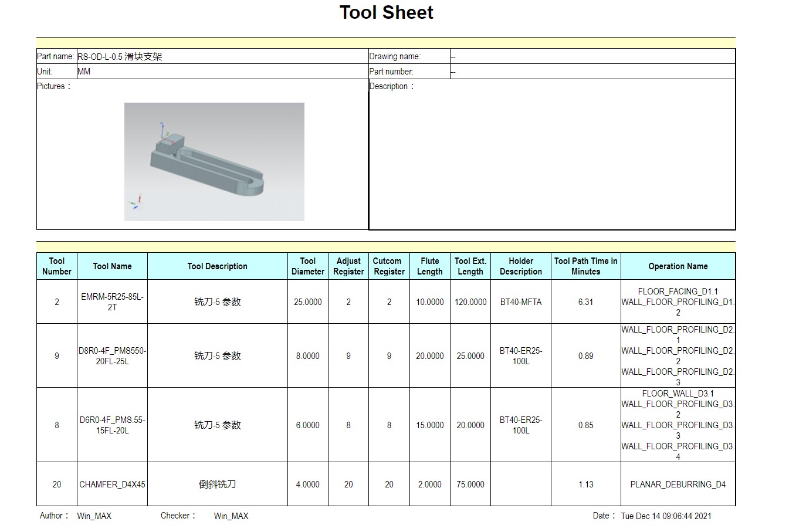Viewport: 806px width, 532px height.
Task: Click the Pictures label
Action: [x=54, y=86]
